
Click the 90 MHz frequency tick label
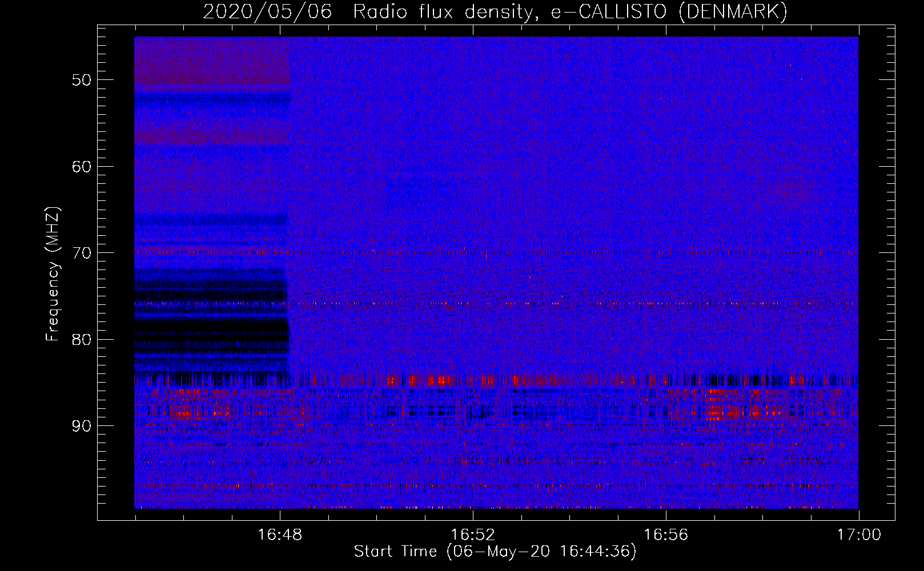click(x=82, y=426)
